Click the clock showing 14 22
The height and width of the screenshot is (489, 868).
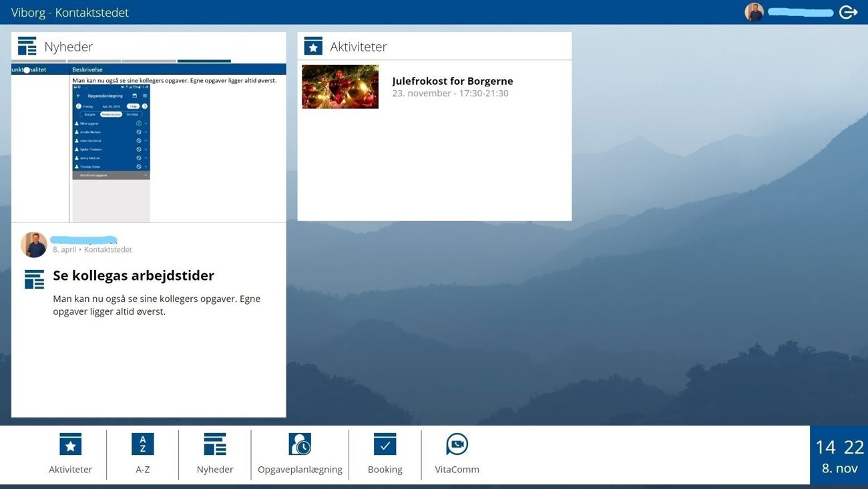[839, 447]
